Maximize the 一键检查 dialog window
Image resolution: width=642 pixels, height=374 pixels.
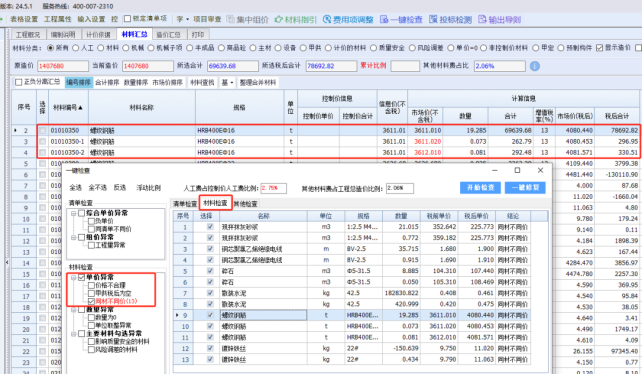[517, 170]
